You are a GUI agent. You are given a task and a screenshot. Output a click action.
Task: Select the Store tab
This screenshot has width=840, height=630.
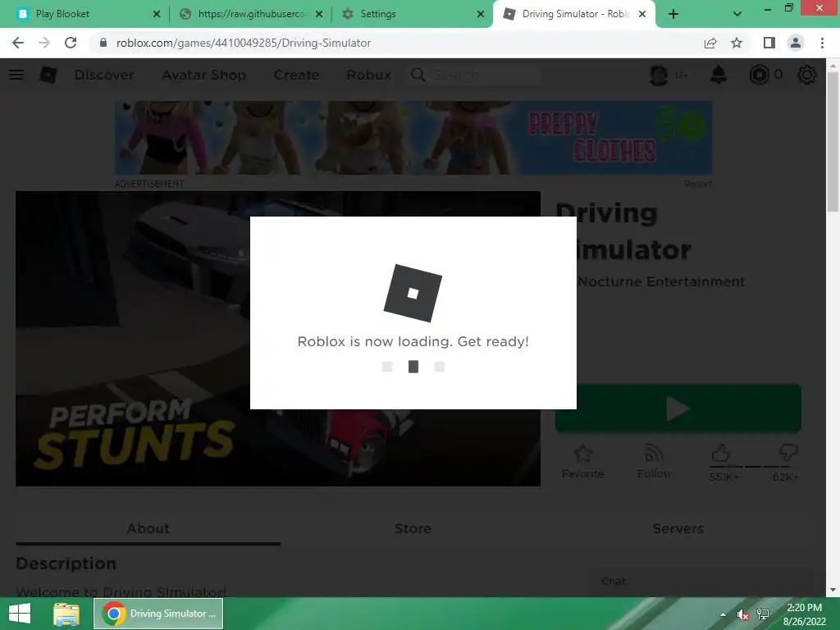413,529
